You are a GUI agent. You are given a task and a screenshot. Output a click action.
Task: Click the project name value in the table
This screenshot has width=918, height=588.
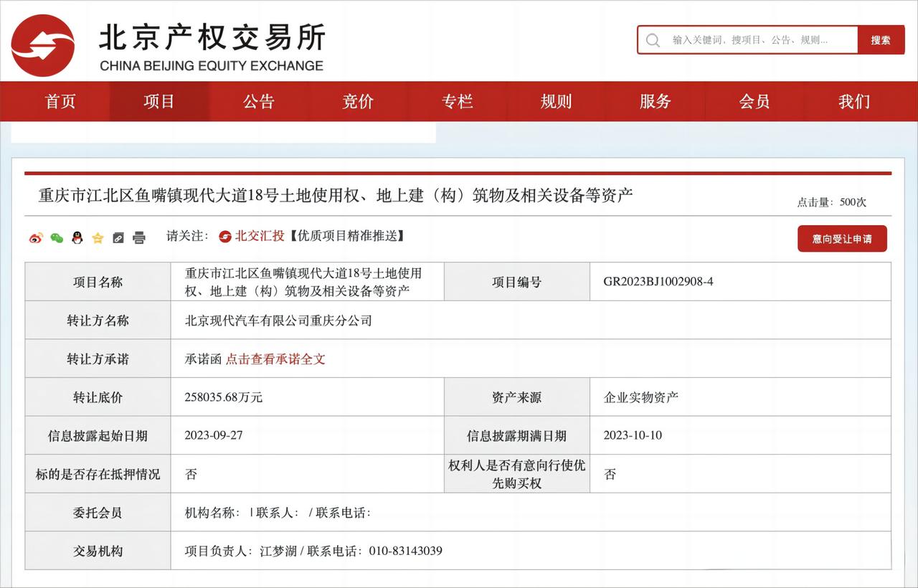point(303,282)
